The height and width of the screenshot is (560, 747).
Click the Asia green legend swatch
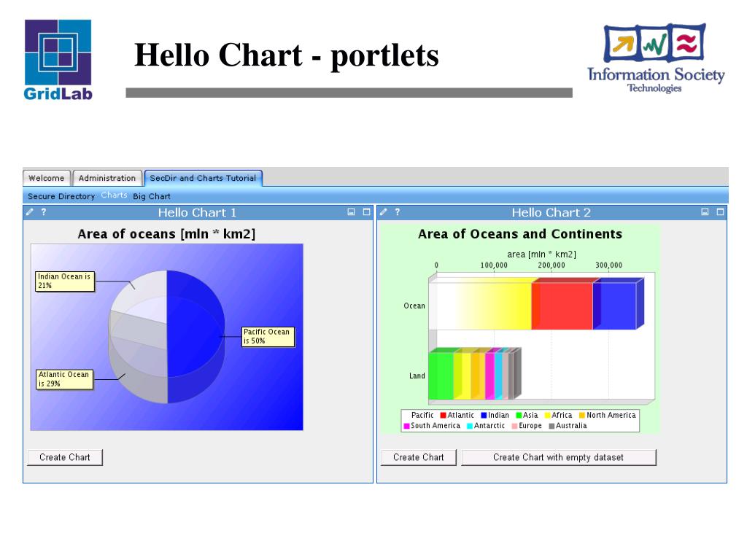coord(519,415)
